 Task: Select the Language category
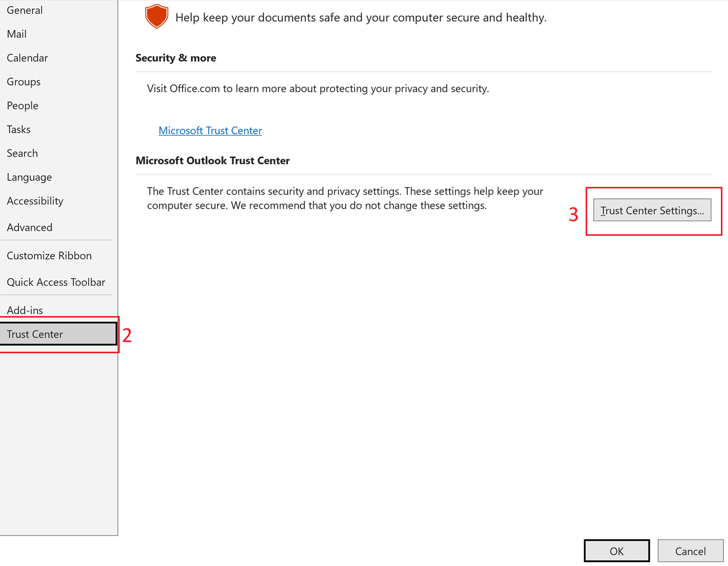pos(29,177)
